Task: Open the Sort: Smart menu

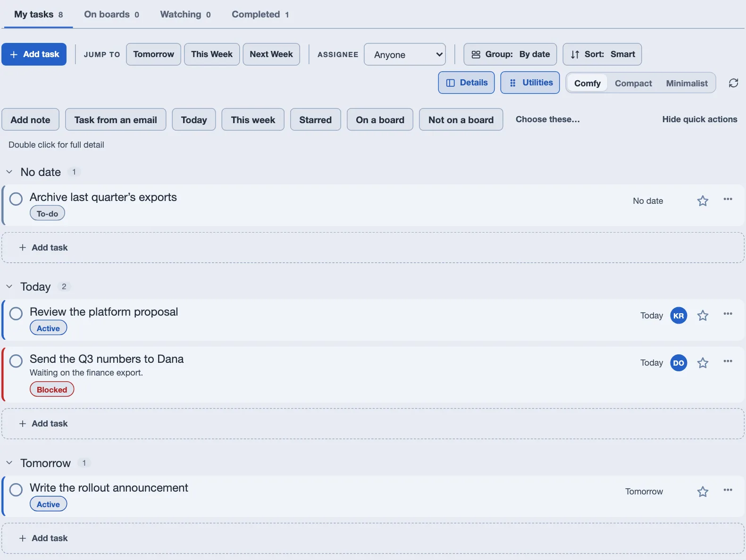Action: (x=602, y=54)
